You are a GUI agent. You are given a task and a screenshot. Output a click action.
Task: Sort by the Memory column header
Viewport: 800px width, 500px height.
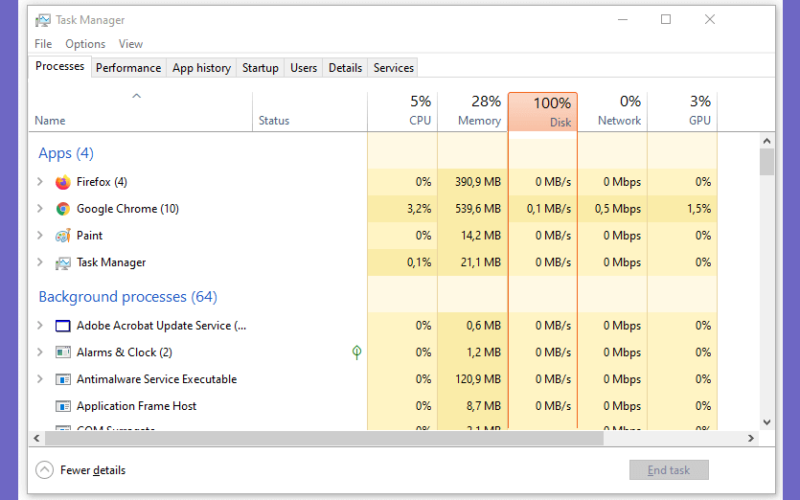472,111
